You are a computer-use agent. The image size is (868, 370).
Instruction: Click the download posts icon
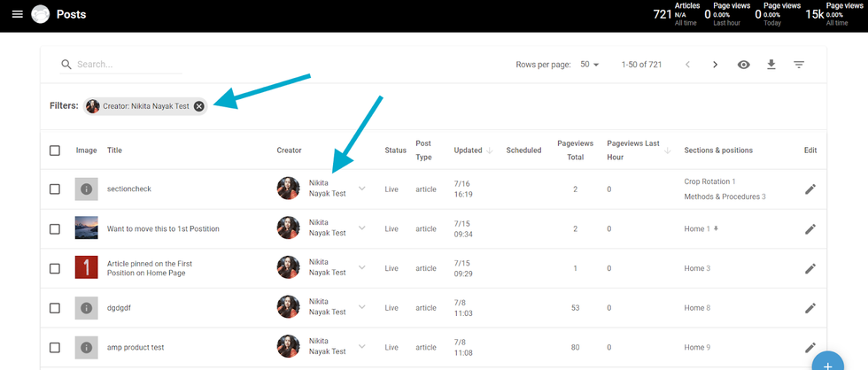[771, 65]
